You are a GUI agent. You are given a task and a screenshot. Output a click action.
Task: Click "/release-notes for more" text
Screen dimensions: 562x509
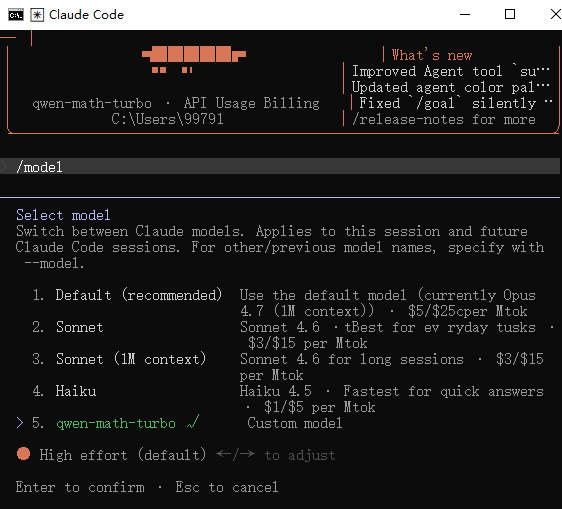click(444, 119)
